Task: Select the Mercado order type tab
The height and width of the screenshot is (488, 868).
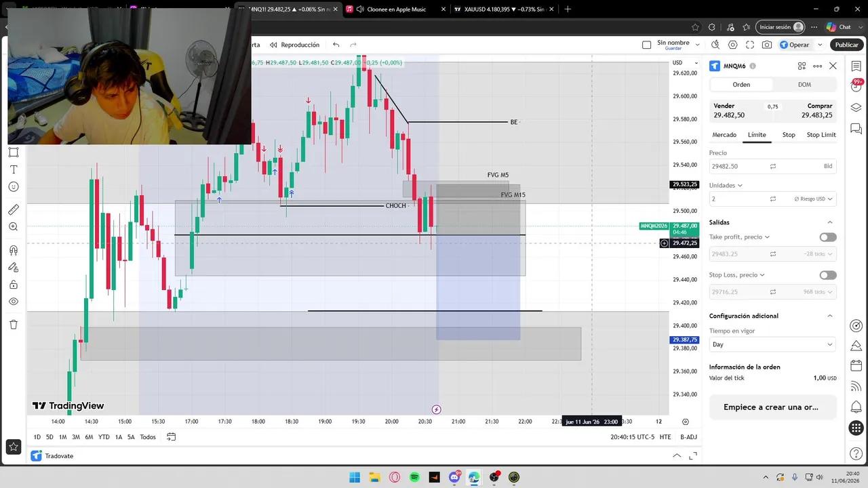Action: (724, 135)
